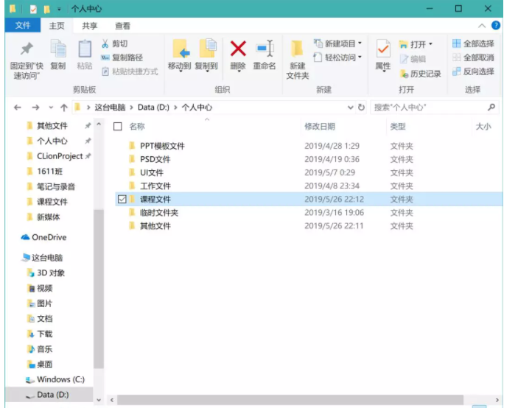Select the 临时文件夹 folder
The image size is (532, 408).
pos(158,213)
